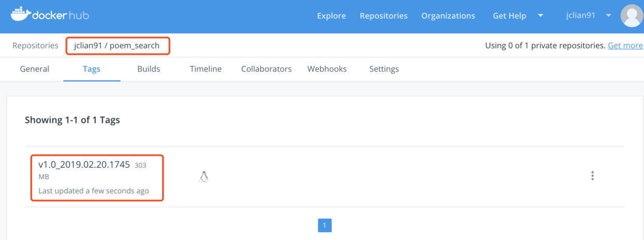Switch to the General tab
Image resolution: width=644 pixels, height=240 pixels.
tap(34, 69)
